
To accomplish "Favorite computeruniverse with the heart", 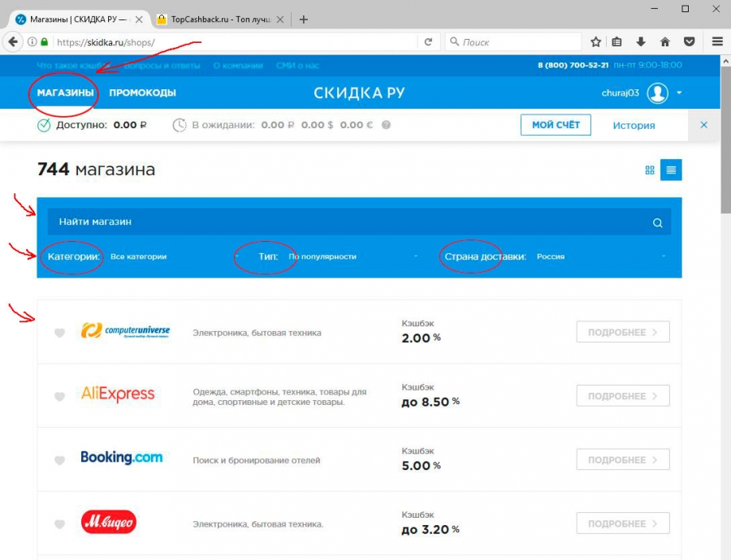I will [x=59, y=333].
